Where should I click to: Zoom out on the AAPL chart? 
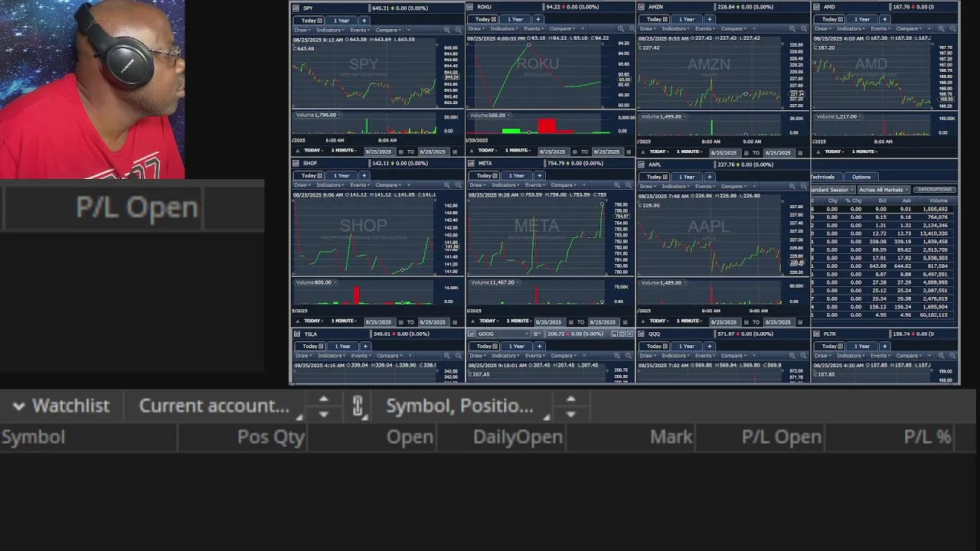click(x=804, y=186)
